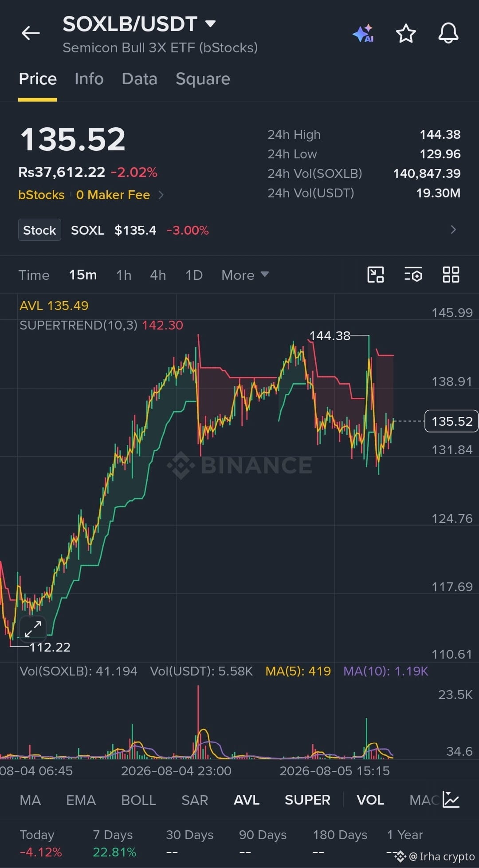Open price alert bell icon

448,33
